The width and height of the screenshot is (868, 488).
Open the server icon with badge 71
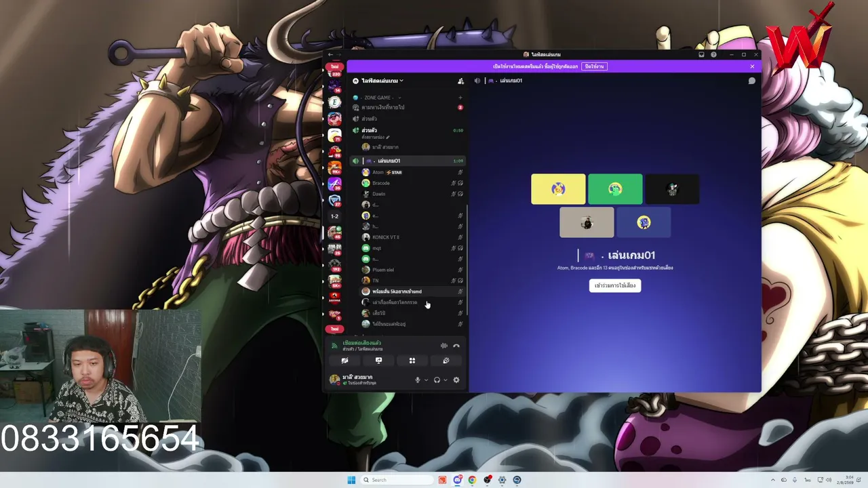tap(334, 135)
